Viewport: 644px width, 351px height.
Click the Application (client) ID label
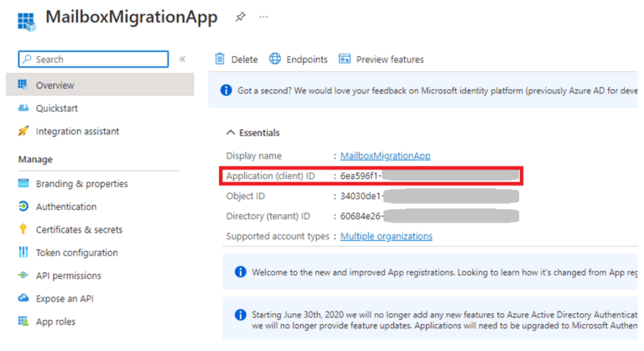pos(270,176)
